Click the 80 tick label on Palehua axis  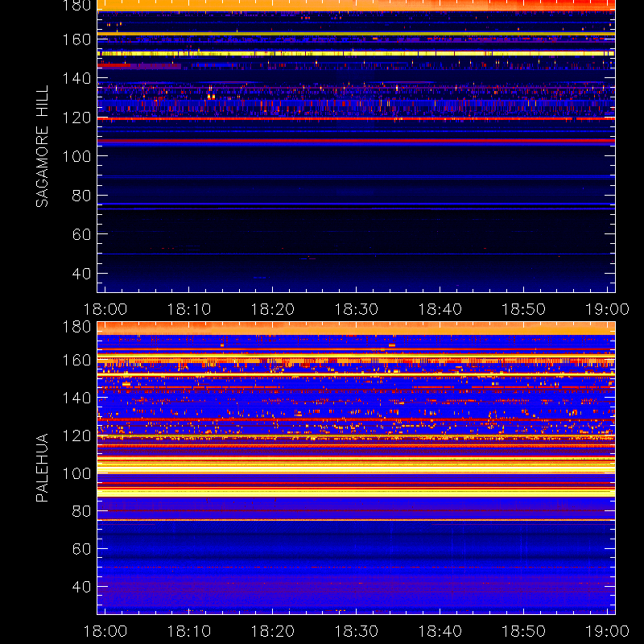(81, 511)
